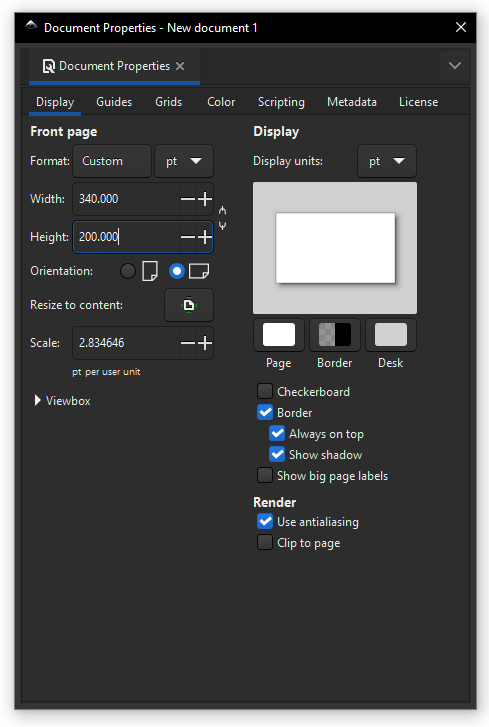Open the panel chevron menu at top right
Screen dimensions: 489x727
point(455,66)
